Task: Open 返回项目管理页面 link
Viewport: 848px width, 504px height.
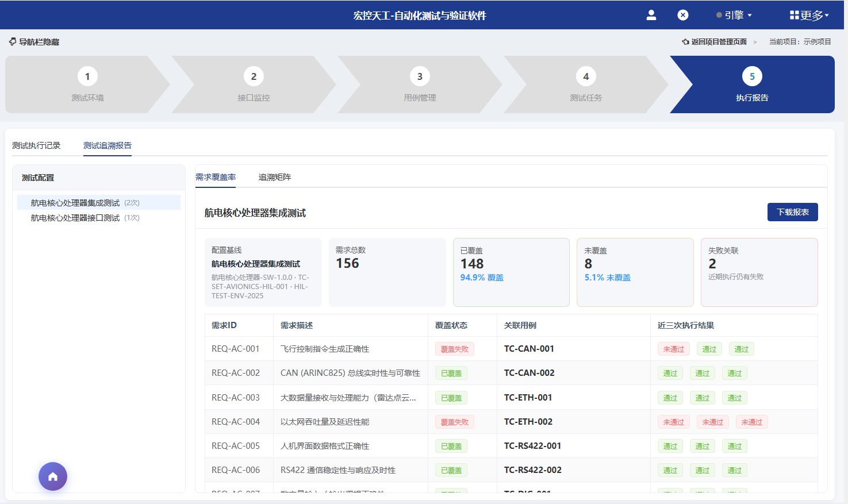Action: (x=719, y=41)
